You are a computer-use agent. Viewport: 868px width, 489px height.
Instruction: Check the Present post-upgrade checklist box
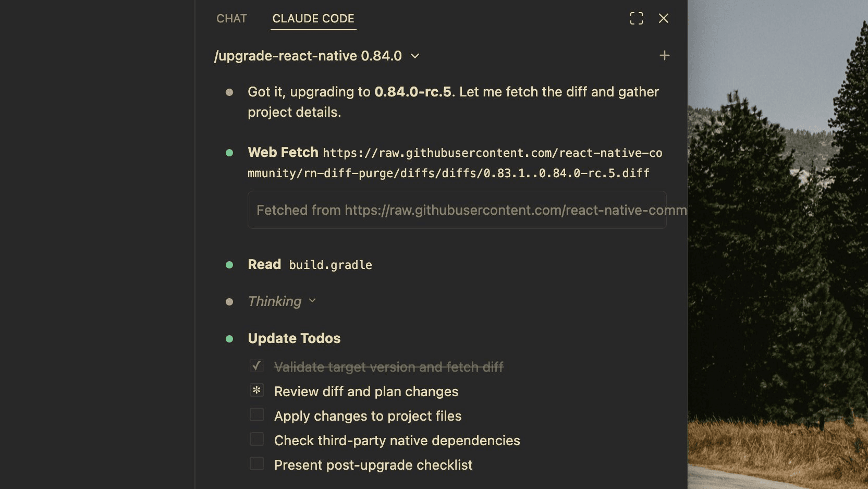click(256, 464)
